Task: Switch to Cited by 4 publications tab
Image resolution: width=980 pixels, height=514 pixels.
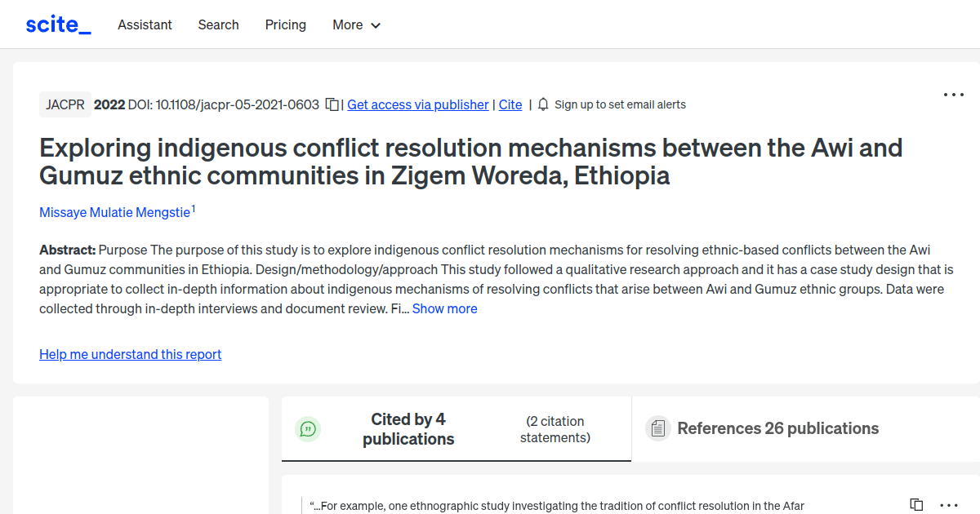Action: click(408, 429)
